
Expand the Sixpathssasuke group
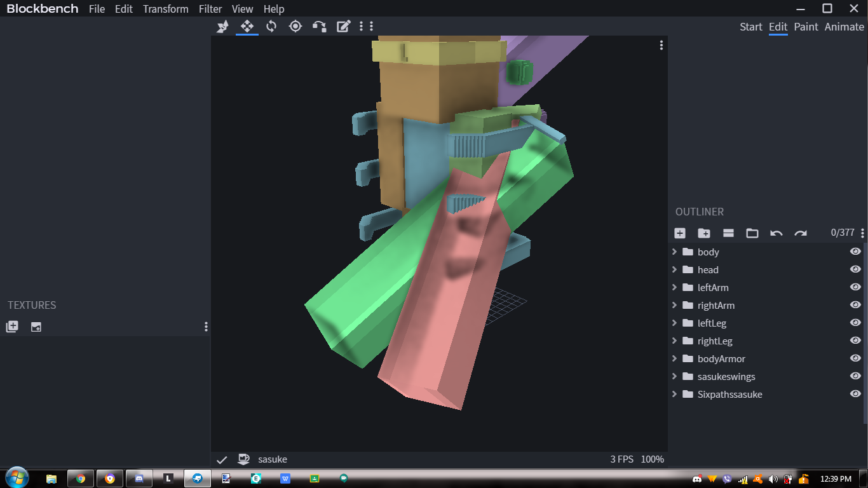[x=674, y=394]
